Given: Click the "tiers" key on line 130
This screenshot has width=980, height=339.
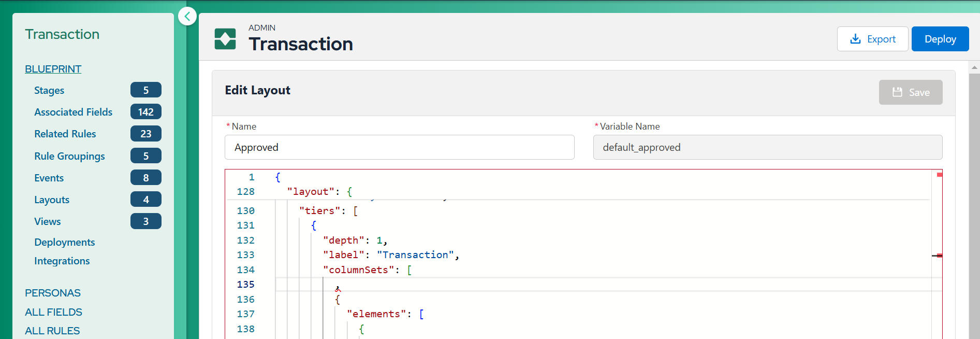Looking at the screenshot, I should coord(319,210).
